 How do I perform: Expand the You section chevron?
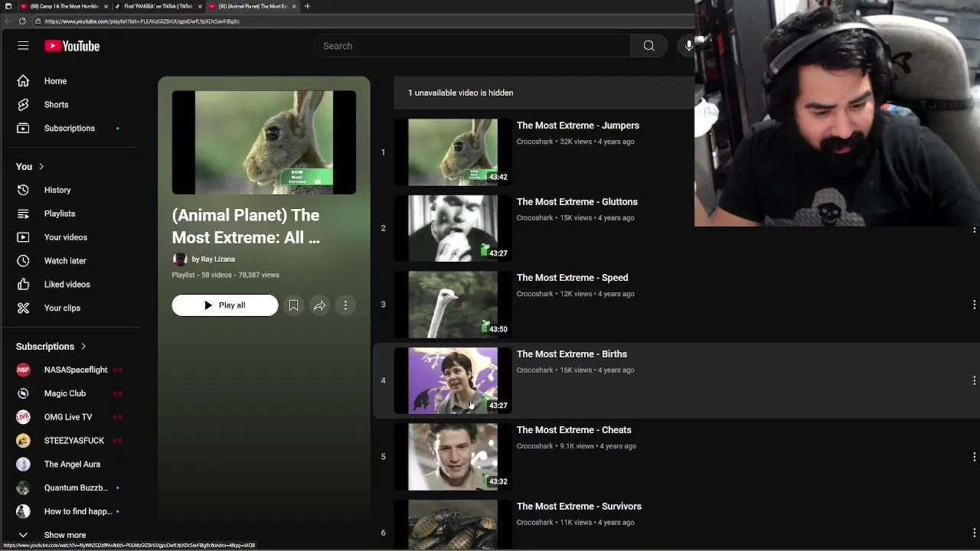tap(41, 167)
